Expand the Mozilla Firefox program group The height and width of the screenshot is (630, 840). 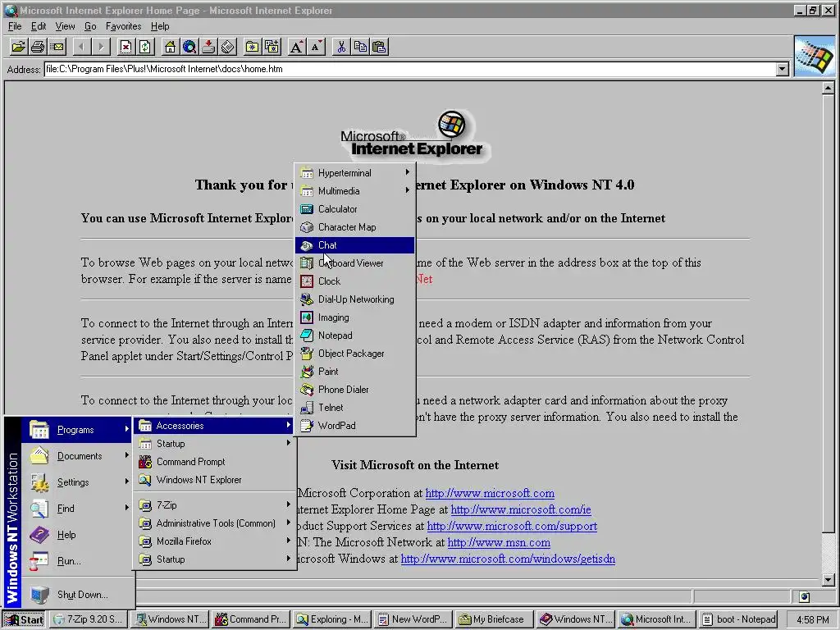coord(214,541)
